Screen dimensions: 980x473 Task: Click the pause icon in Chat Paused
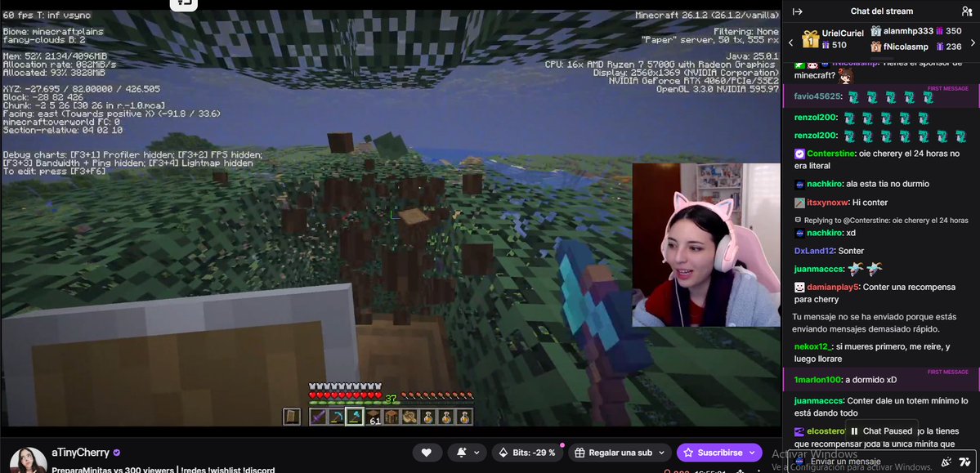(854, 431)
